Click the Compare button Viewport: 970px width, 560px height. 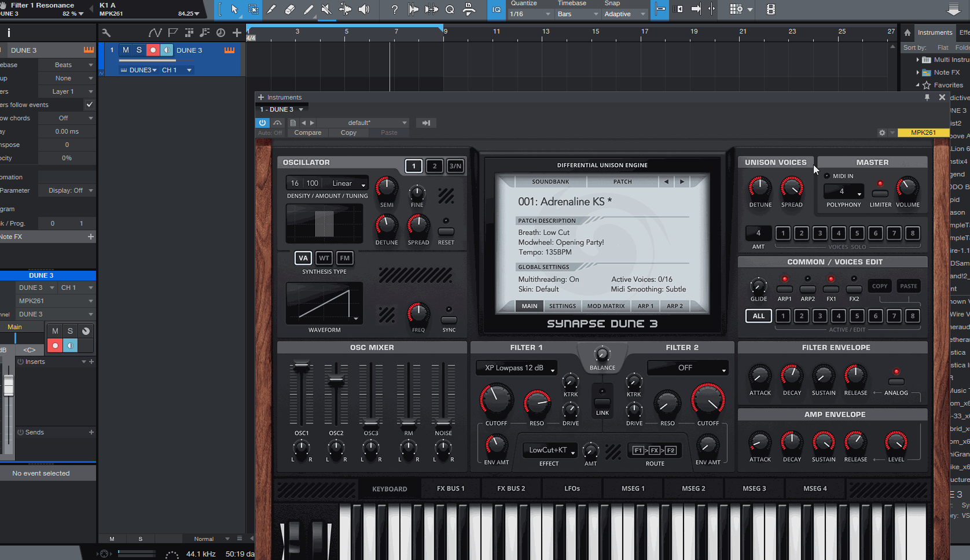[307, 132]
